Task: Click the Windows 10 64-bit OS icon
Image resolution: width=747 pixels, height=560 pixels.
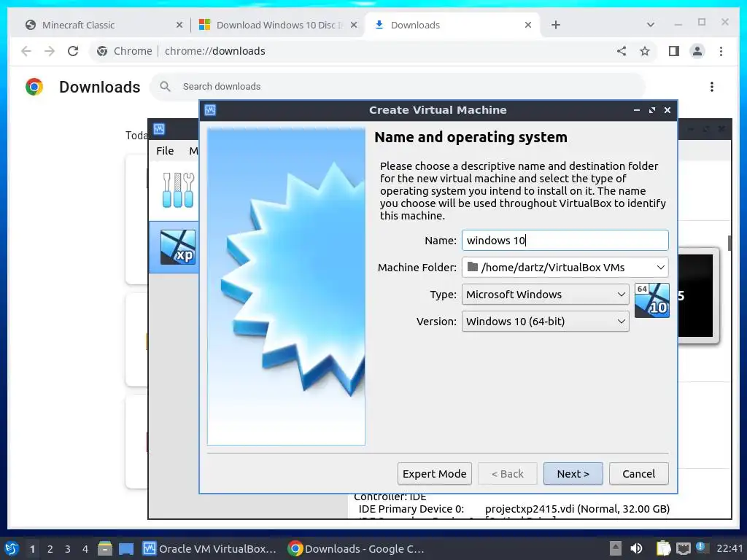Action: pyautogui.click(x=651, y=300)
